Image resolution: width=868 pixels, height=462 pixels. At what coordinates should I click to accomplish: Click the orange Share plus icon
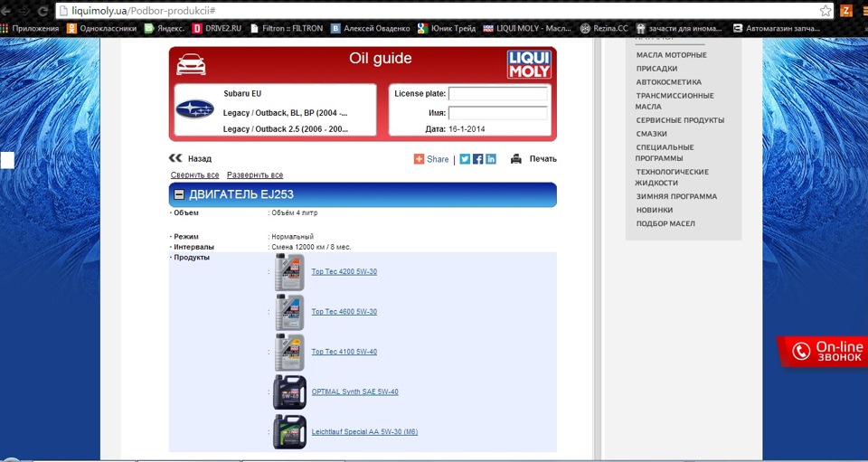click(419, 159)
